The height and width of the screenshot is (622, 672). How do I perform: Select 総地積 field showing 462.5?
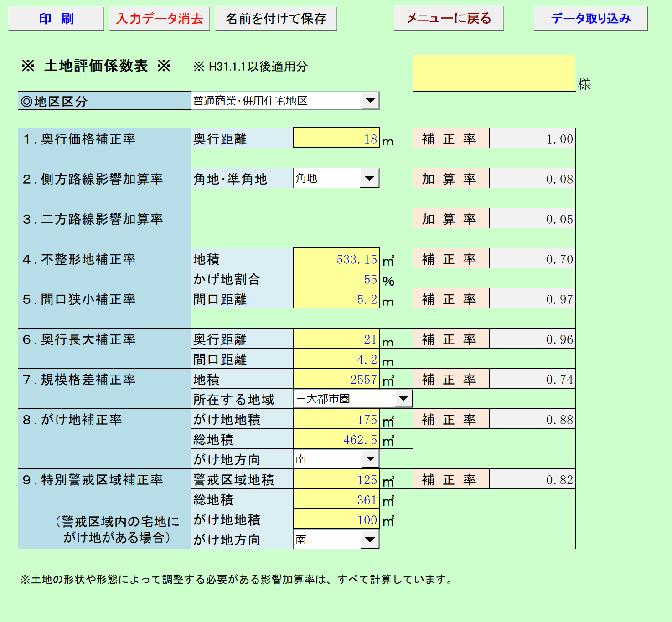(x=336, y=439)
